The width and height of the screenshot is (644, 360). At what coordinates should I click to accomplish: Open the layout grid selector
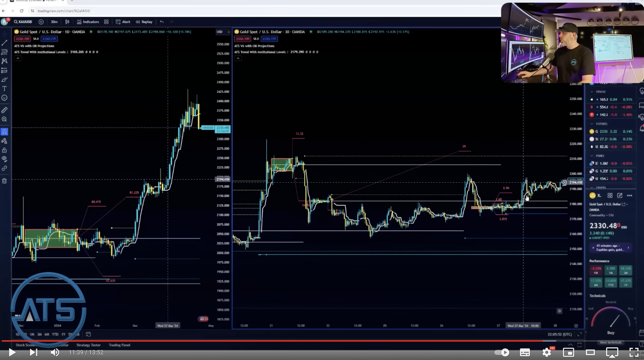pyautogui.click(x=106, y=22)
